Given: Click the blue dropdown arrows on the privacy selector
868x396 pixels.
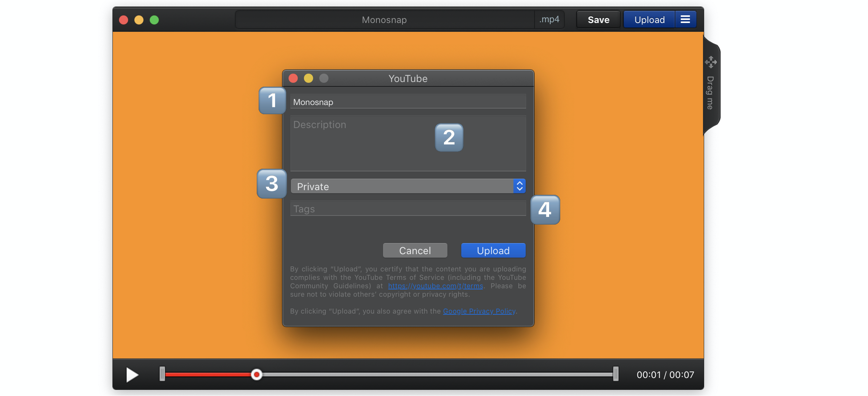Looking at the screenshot, I should (520, 186).
